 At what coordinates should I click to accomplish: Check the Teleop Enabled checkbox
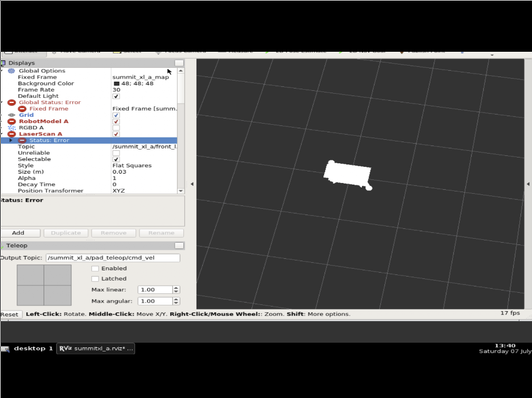(95, 268)
